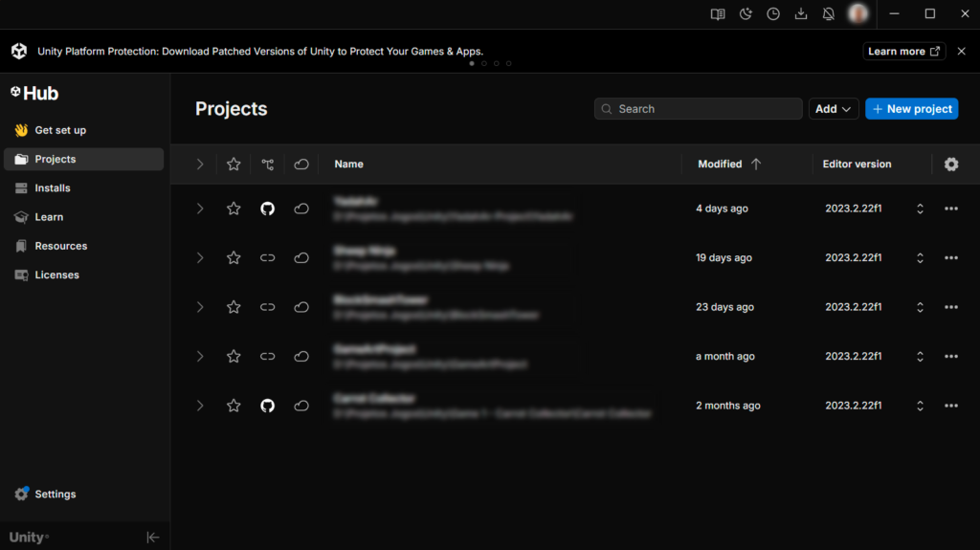The height and width of the screenshot is (550, 980).
Task: Show the first banner carousel dot
Action: coord(472,63)
